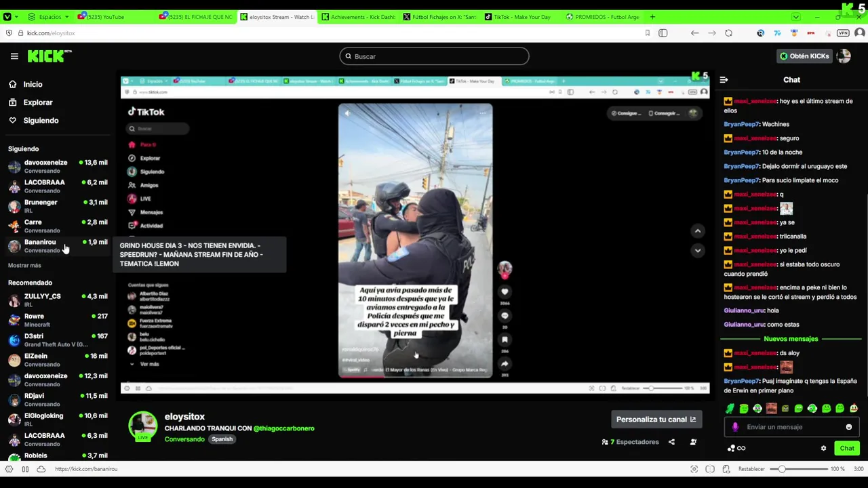Click the status bar pause icon
868x488 pixels.
coord(25,469)
